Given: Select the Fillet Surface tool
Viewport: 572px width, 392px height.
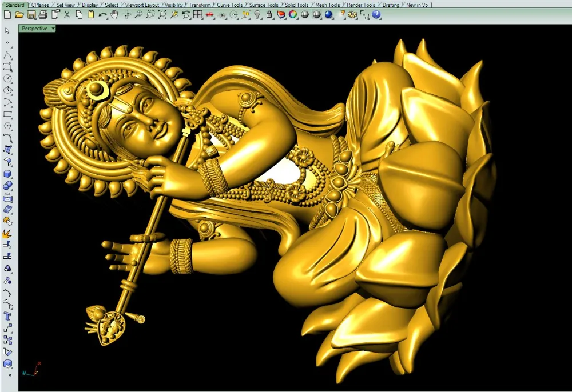Looking at the screenshot, I should (7, 162).
